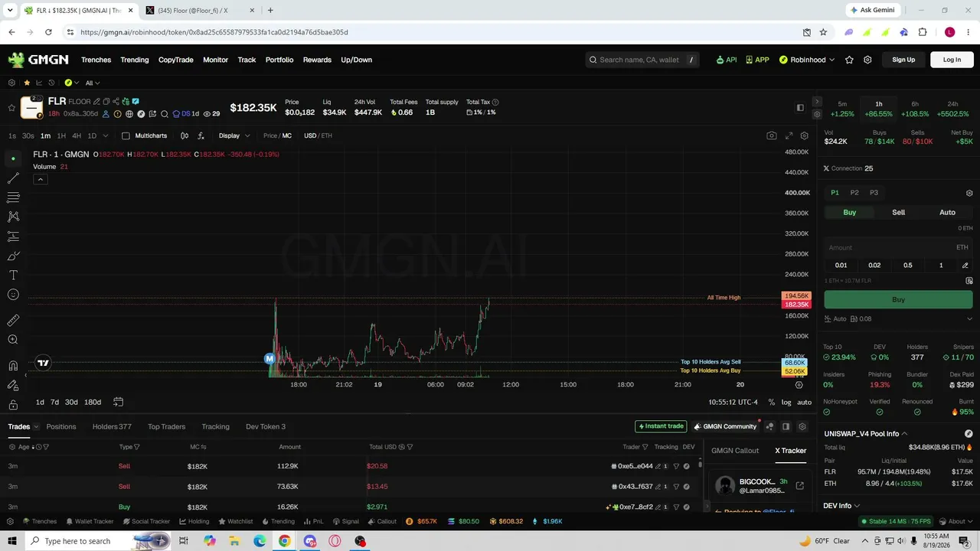
Task: Open the Trenches menu item
Action: click(96, 60)
